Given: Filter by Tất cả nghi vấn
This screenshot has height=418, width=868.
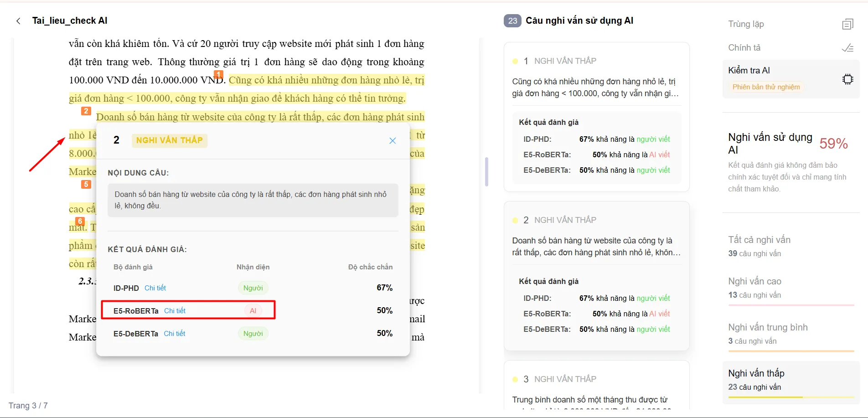Looking at the screenshot, I should 791,246.
